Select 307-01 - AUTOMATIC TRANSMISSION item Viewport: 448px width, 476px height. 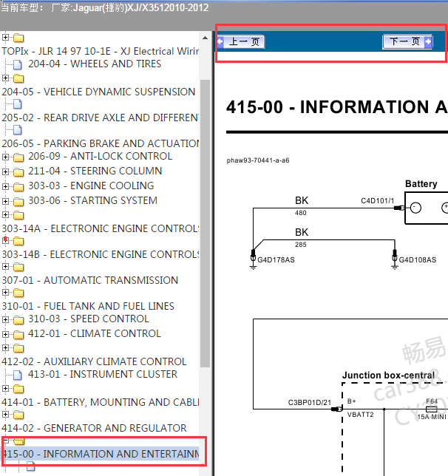tap(90, 280)
